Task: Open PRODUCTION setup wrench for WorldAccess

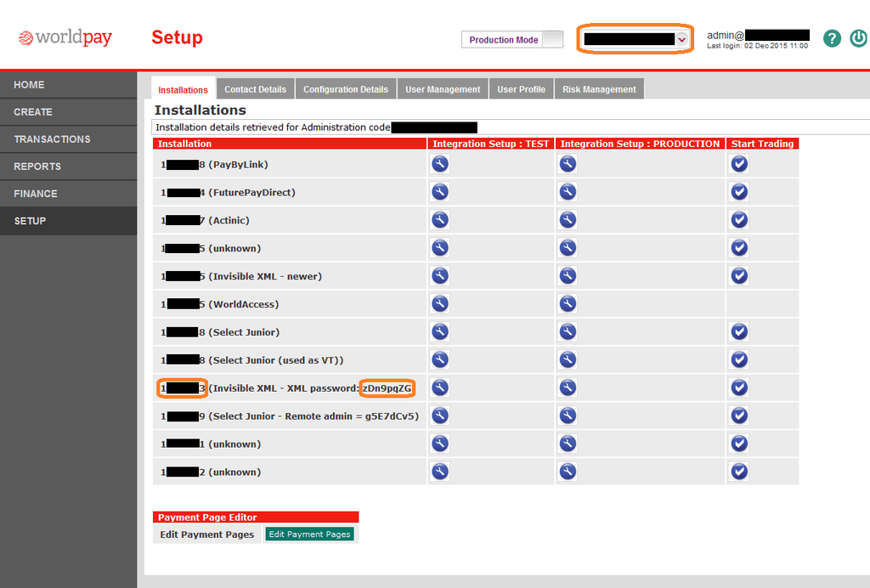Action: 568,303
